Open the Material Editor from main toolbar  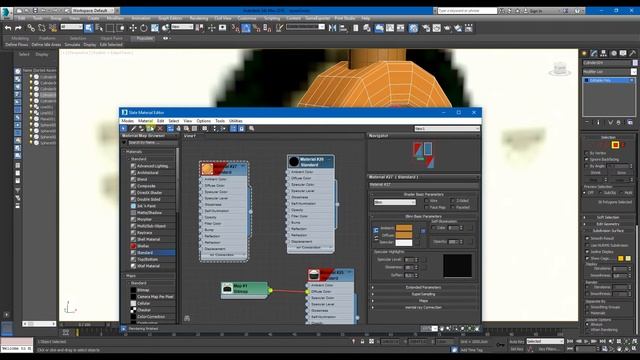[x=413, y=28]
